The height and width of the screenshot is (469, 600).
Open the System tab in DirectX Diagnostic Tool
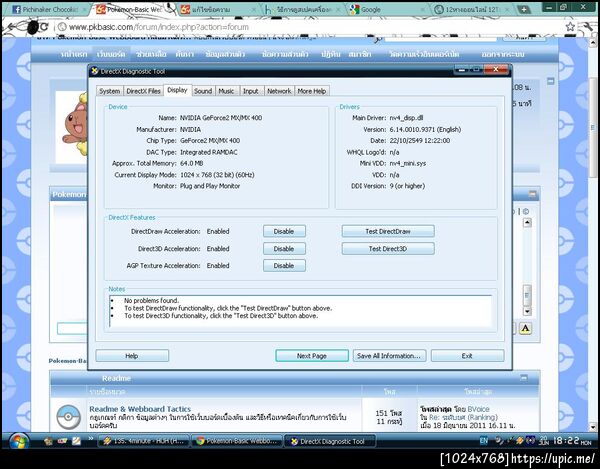(x=109, y=91)
